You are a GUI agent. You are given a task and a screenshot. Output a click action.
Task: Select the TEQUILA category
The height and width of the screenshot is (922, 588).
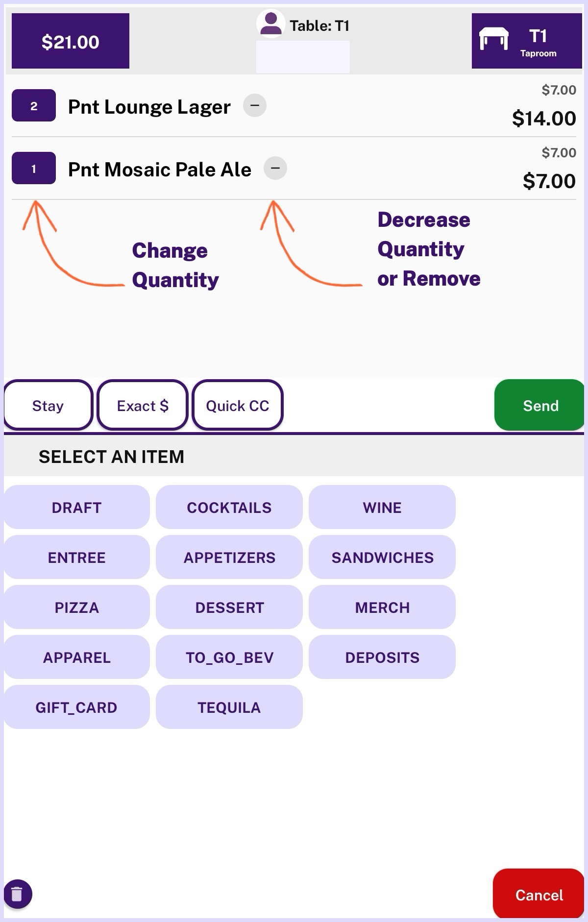(x=229, y=707)
